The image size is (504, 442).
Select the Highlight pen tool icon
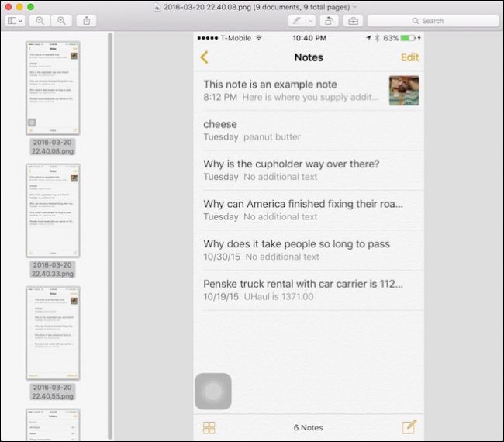(x=297, y=21)
